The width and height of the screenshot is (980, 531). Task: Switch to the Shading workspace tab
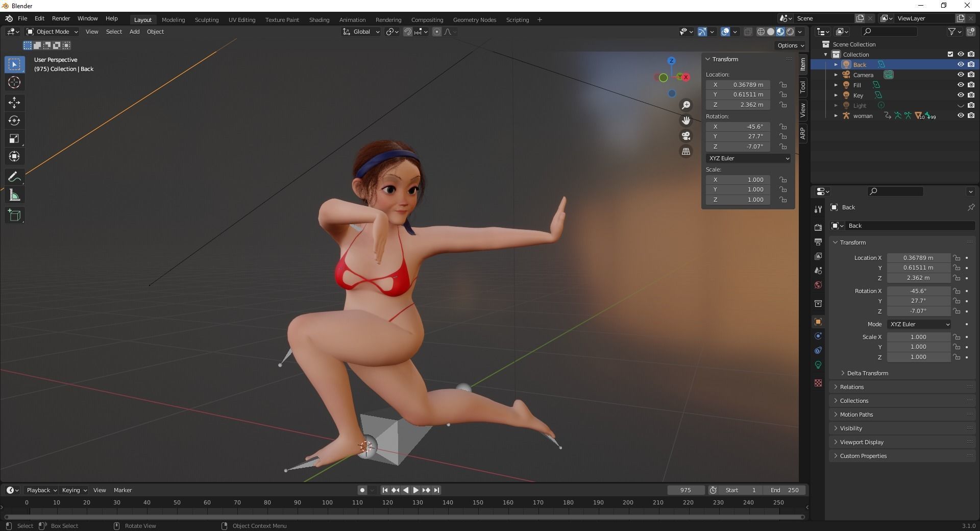click(x=319, y=20)
